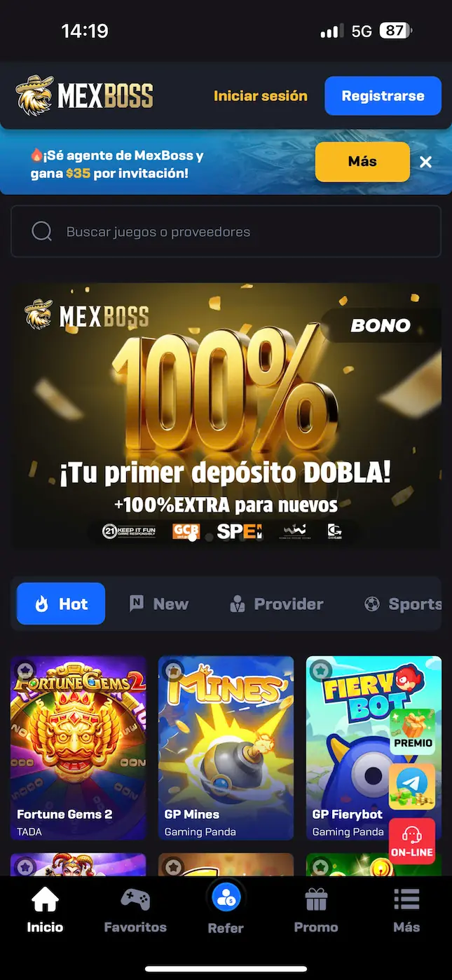Open Promo gift icon in bottom bar

pyautogui.click(x=316, y=899)
